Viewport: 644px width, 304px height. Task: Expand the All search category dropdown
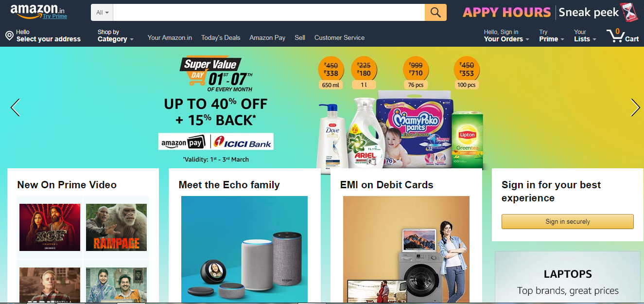pos(102,12)
